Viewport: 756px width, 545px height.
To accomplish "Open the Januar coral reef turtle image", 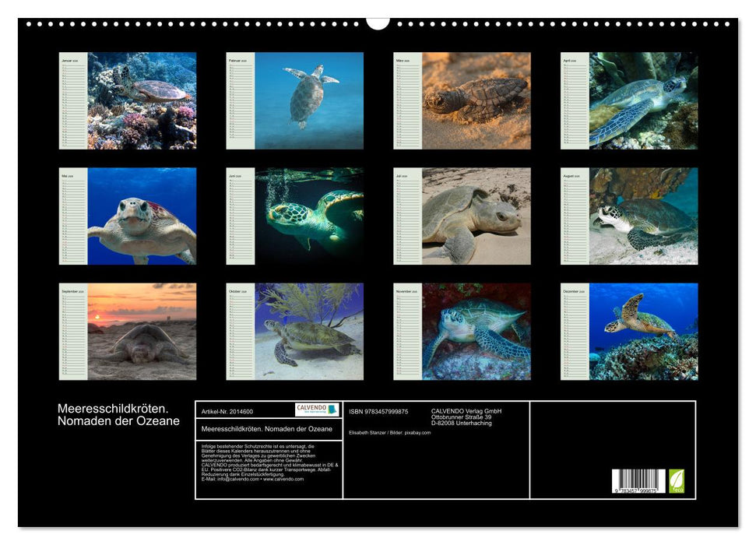I will point(141,100).
